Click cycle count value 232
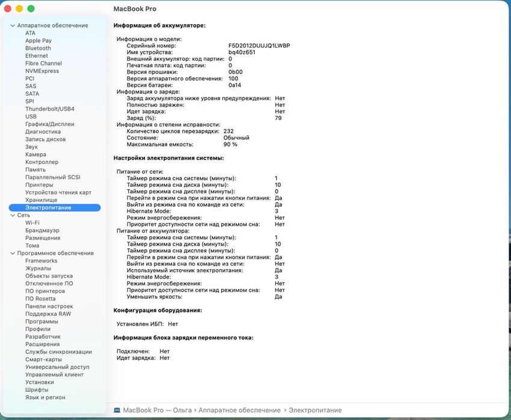 click(x=228, y=131)
